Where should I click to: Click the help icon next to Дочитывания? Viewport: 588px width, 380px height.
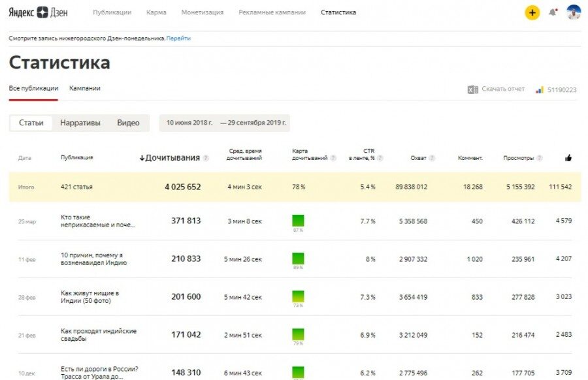pyautogui.click(x=206, y=158)
